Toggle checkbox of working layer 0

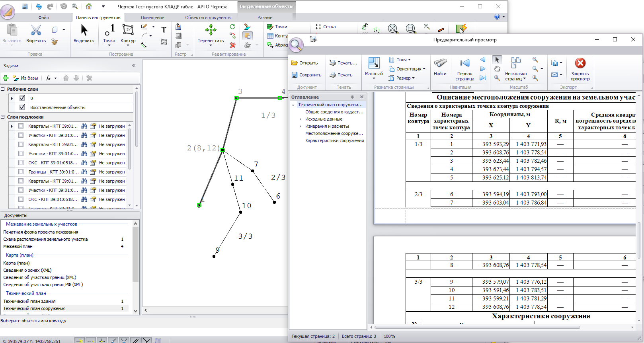[22, 98]
